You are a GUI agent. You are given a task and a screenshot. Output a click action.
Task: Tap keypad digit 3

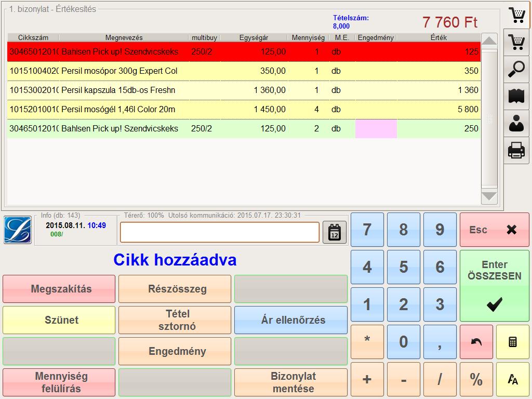click(440, 304)
